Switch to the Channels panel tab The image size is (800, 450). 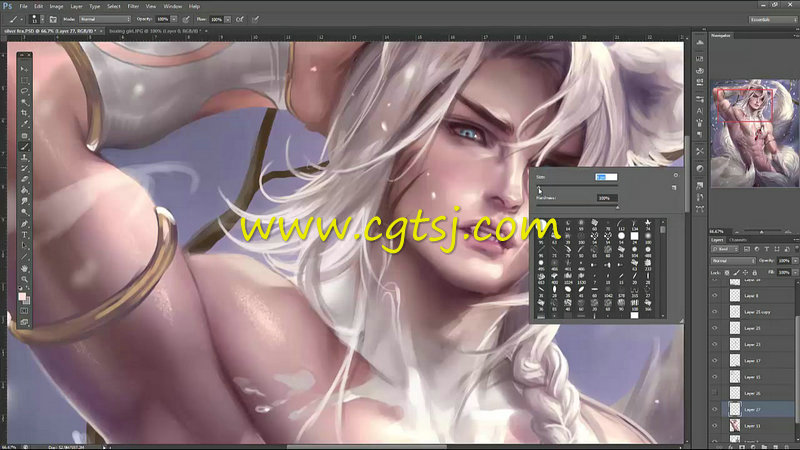738,240
